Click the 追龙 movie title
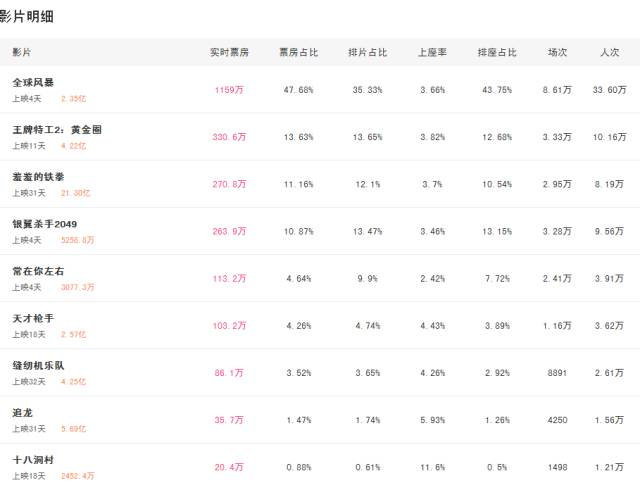The image size is (640, 490). coord(22,412)
